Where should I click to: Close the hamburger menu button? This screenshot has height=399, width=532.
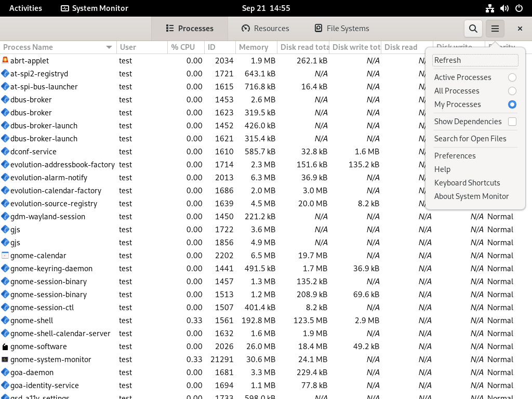click(x=495, y=29)
